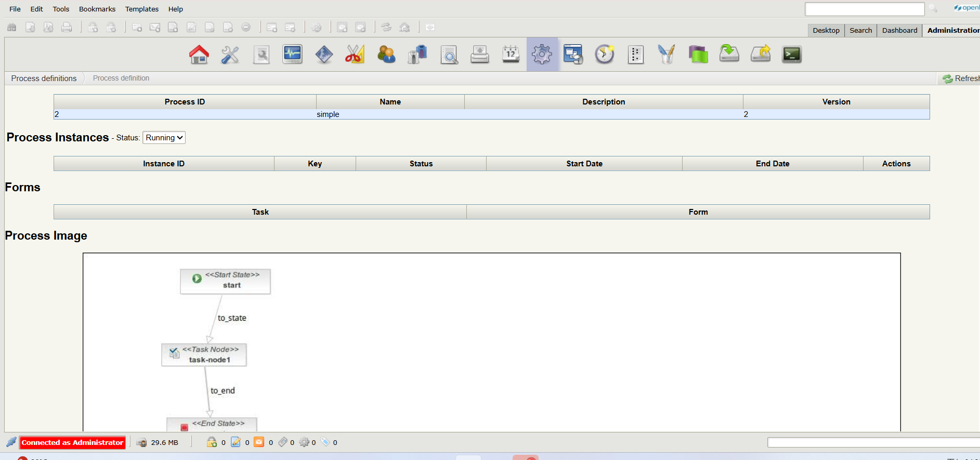Click the clock with sun icon

605,55
